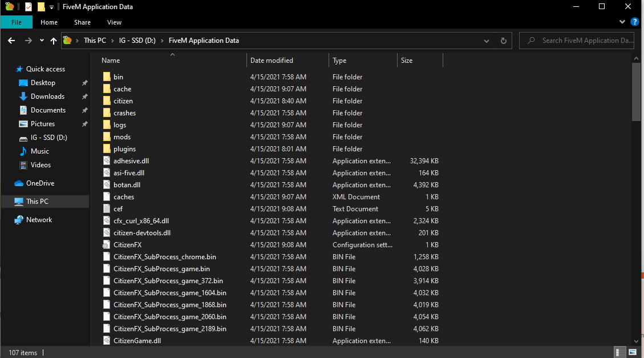Click the CitizenGame.dll file icon
This screenshot has width=644, height=358.
(107, 341)
